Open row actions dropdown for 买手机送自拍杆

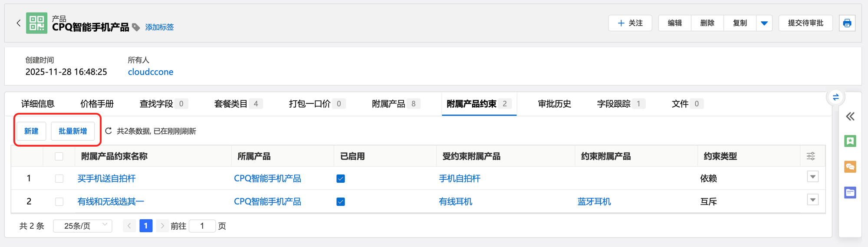click(812, 177)
